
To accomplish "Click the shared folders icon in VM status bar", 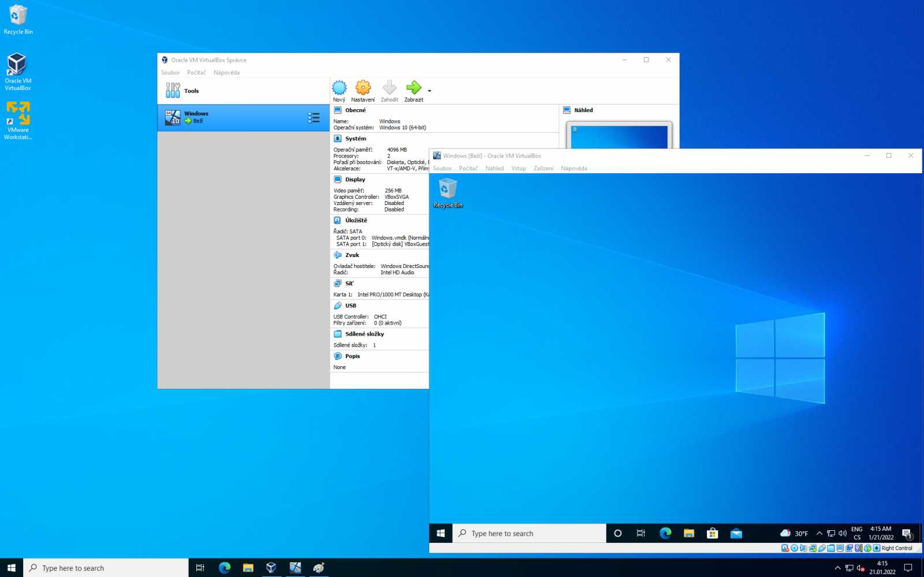I will tap(830, 548).
